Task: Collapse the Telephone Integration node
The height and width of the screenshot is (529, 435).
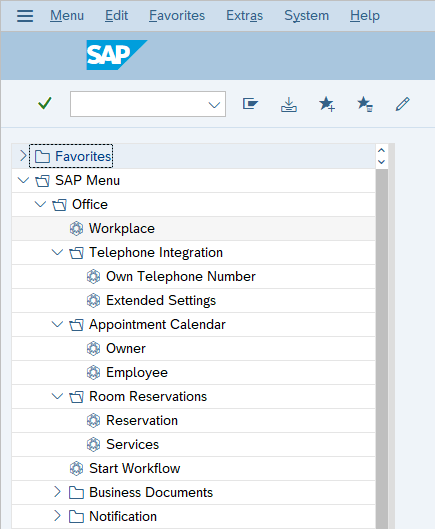Action: pyautogui.click(x=57, y=252)
